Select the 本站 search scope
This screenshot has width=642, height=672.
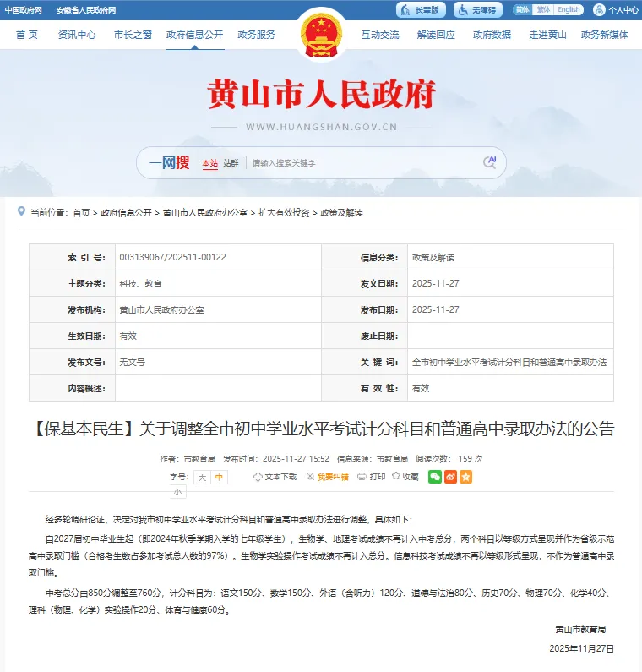(x=209, y=163)
